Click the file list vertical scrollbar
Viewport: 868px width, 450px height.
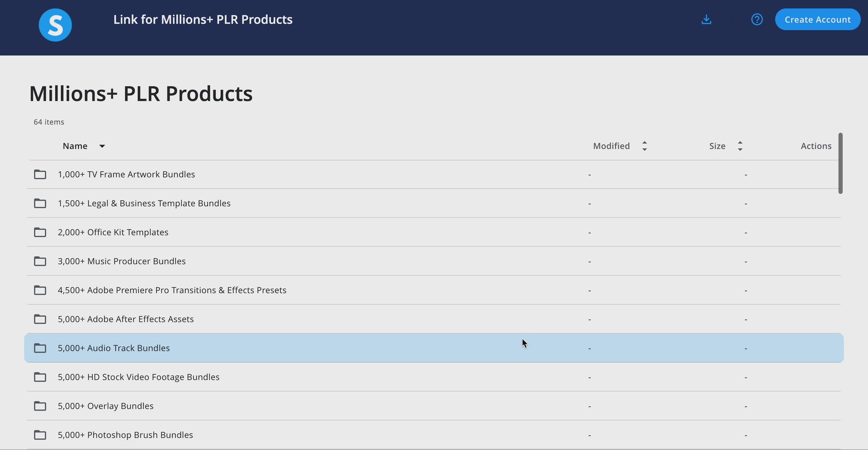[840, 163]
